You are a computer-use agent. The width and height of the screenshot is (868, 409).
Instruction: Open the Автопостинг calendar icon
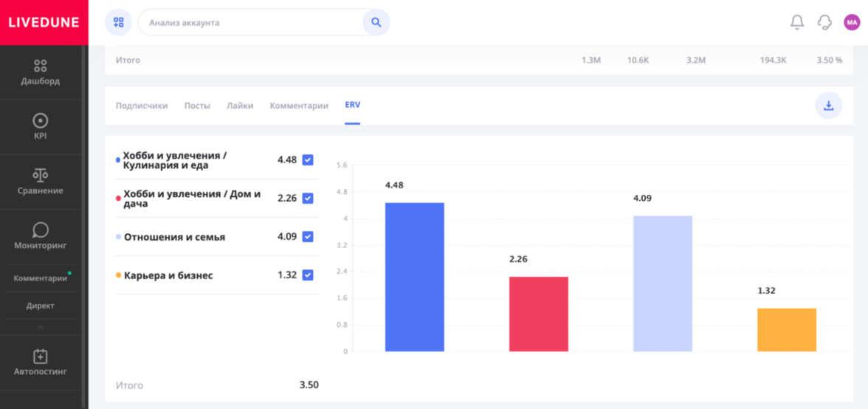[x=41, y=357]
